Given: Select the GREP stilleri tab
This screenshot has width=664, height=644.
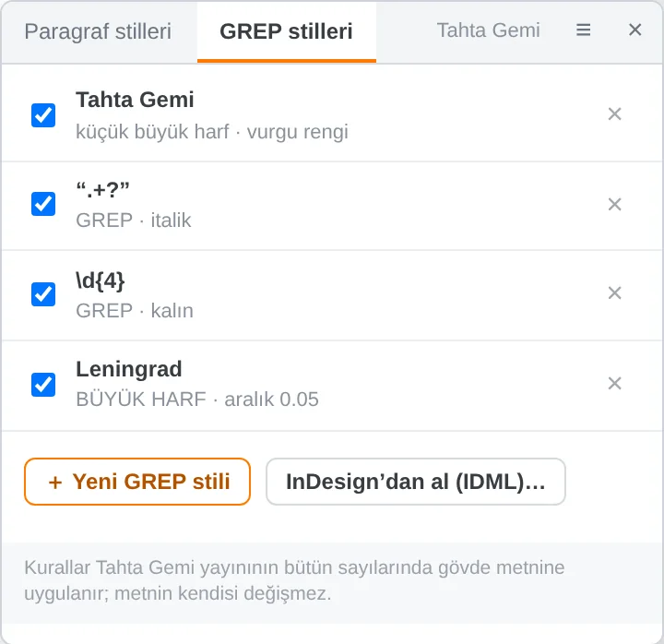Looking at the screenshot, I should pyautogui.click(x=286, y=31).
